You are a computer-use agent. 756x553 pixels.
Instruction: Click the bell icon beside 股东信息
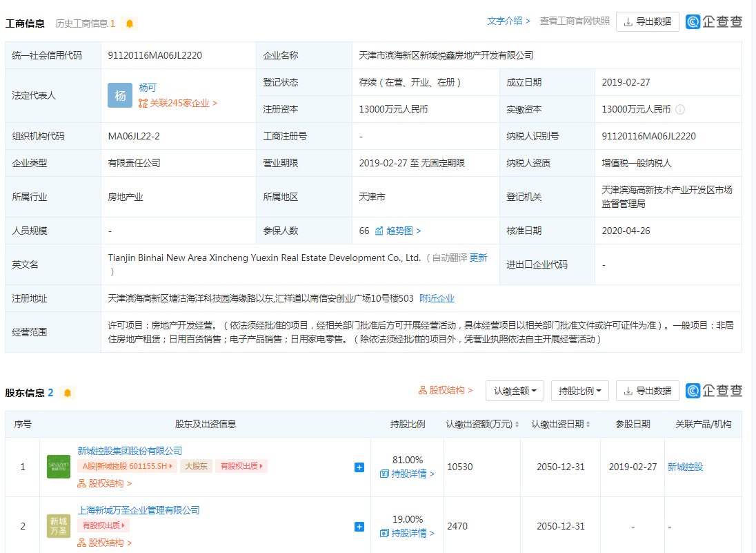67,393
